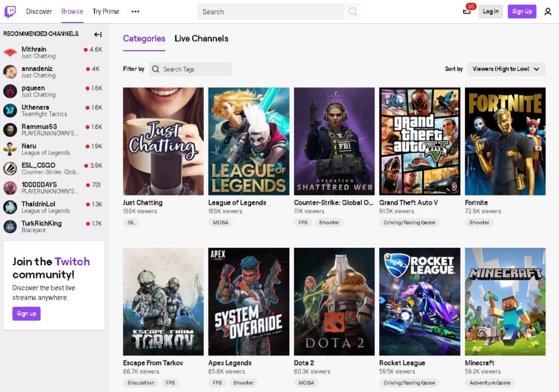Click Apex Legends category title
The image size is (559, 392).
click(x=230, y=363)
